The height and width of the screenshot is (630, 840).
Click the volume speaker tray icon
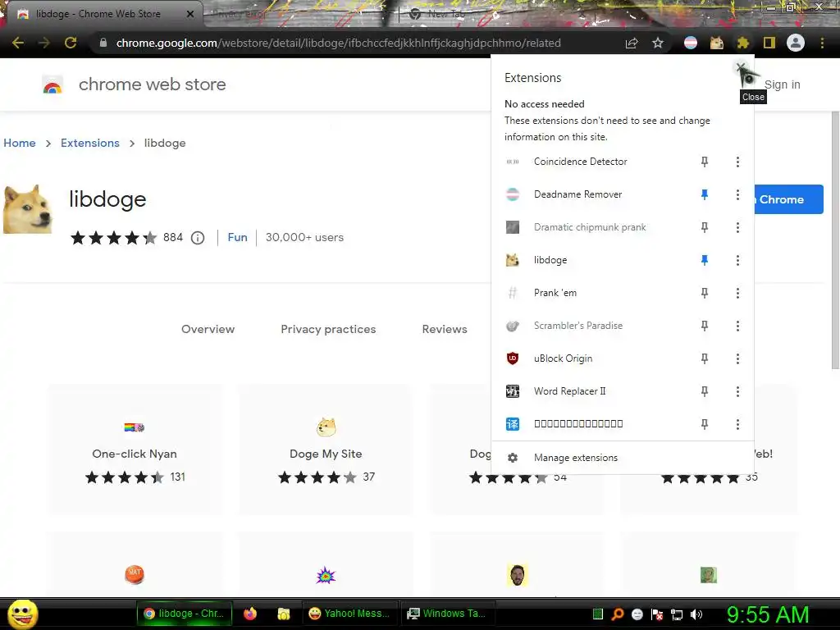click(696, 614)
